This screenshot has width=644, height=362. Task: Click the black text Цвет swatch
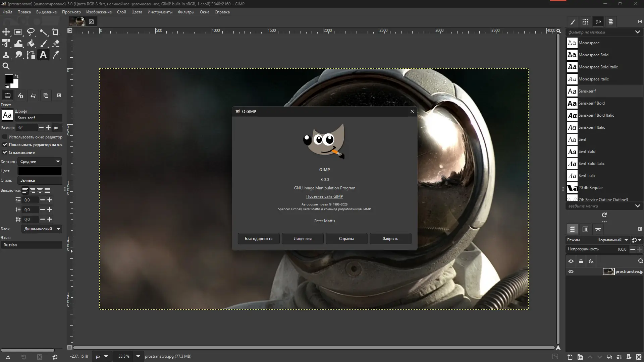(x=40, y=171)
